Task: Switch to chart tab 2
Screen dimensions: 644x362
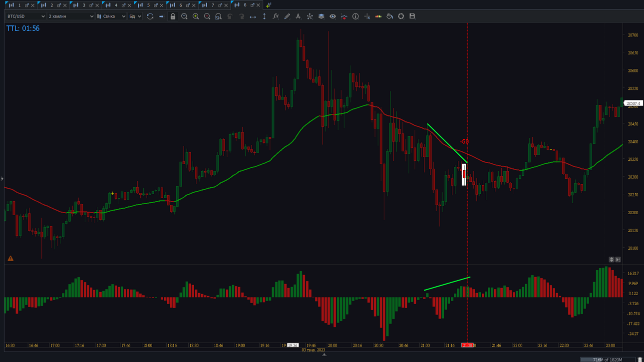Action: point(51,5)
